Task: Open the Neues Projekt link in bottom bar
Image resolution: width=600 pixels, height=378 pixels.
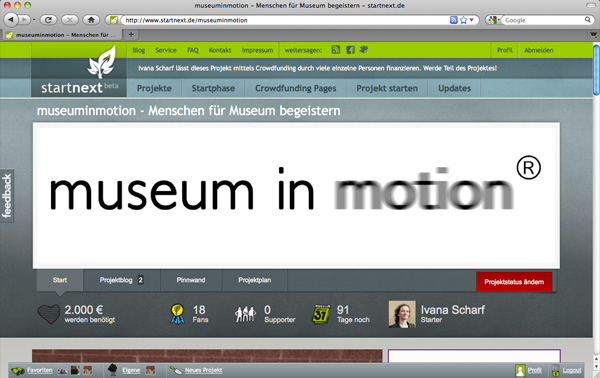Action: click(203, 370)
